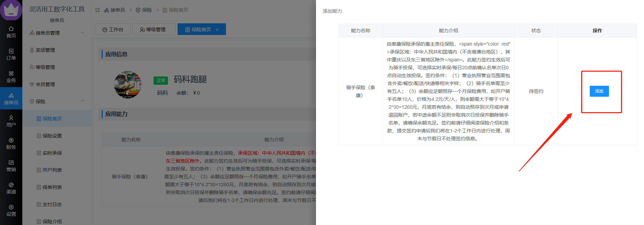Select the 保险 submenu header
The width and height of the screenshot is (644, 225).
[57, 102]
